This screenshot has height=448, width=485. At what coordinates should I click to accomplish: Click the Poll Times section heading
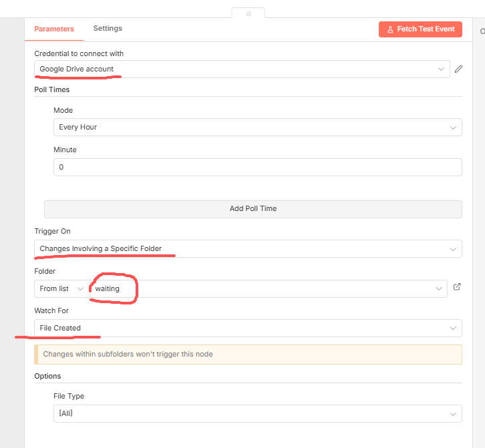point(52,89)
